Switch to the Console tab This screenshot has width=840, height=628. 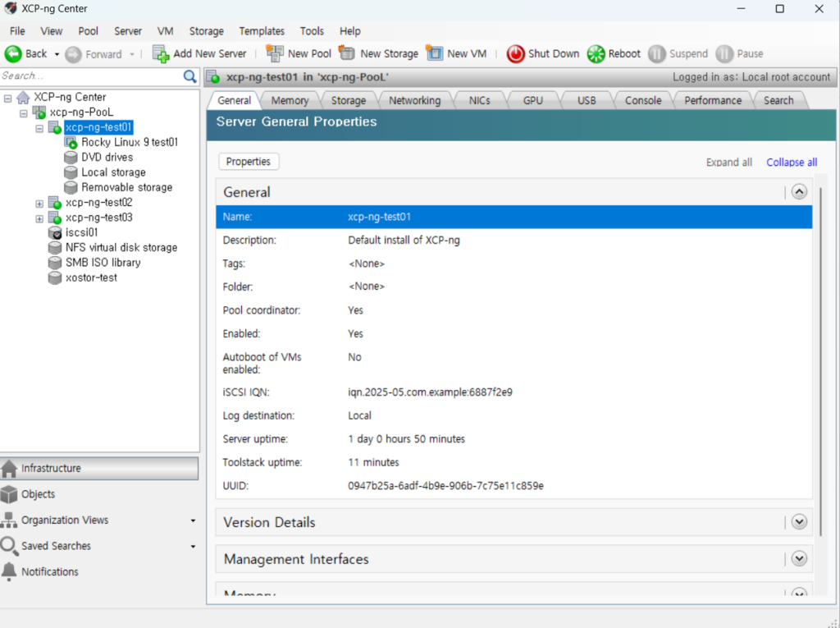pos(643,100)
